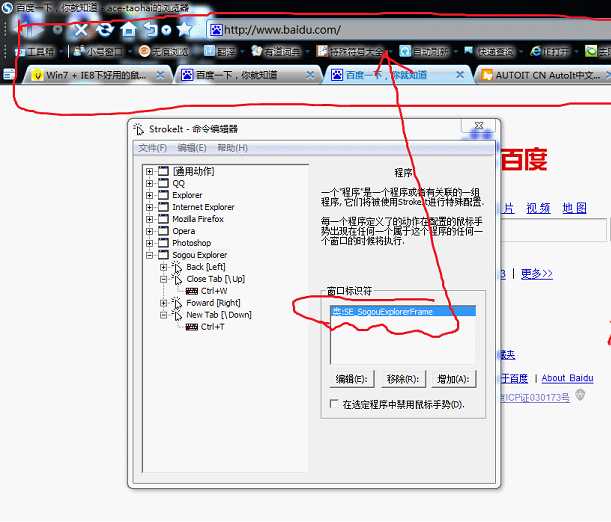
Task: Open the 地图 link on Baidu
Action: [x=574, y=208]
